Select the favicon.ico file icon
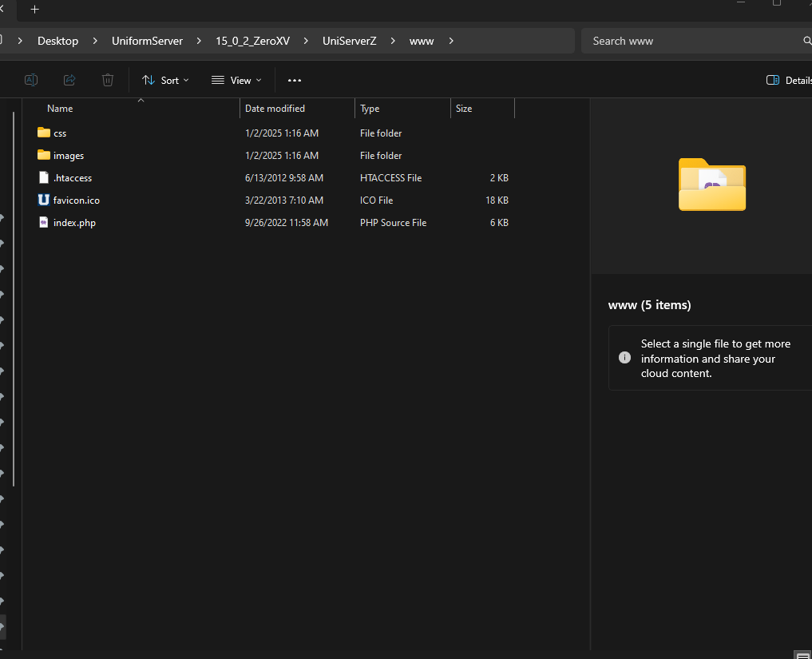 pos(44,200)
